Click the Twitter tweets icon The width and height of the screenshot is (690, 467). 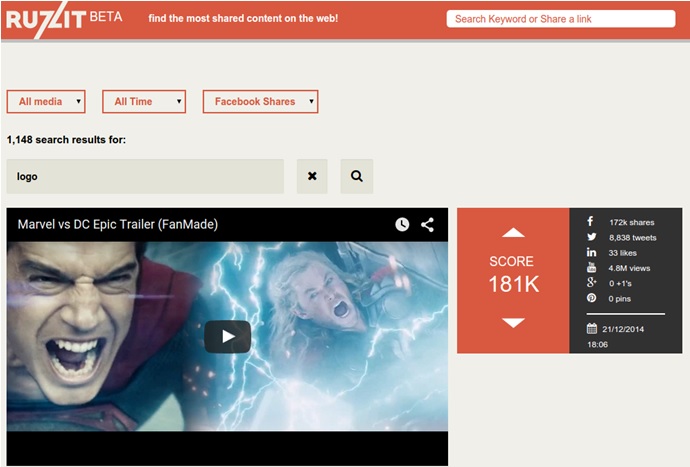[591, 237]
